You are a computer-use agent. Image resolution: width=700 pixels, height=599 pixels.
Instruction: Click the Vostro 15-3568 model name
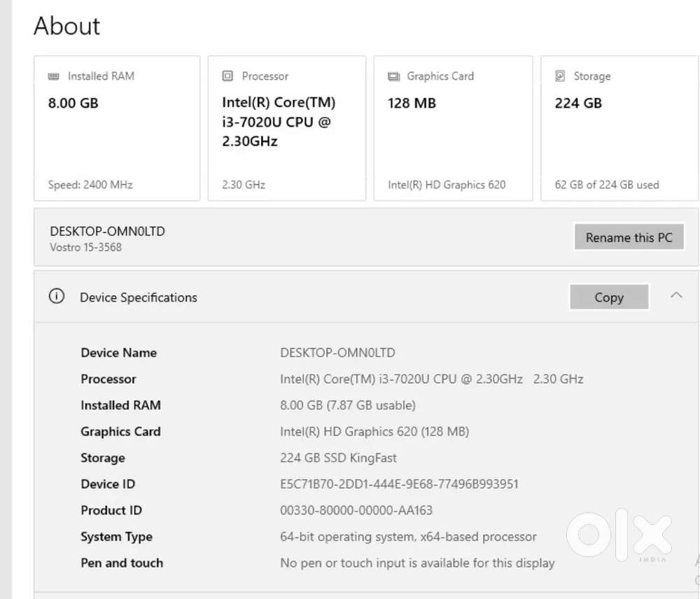pyautogui.click(x=86, y=247)
